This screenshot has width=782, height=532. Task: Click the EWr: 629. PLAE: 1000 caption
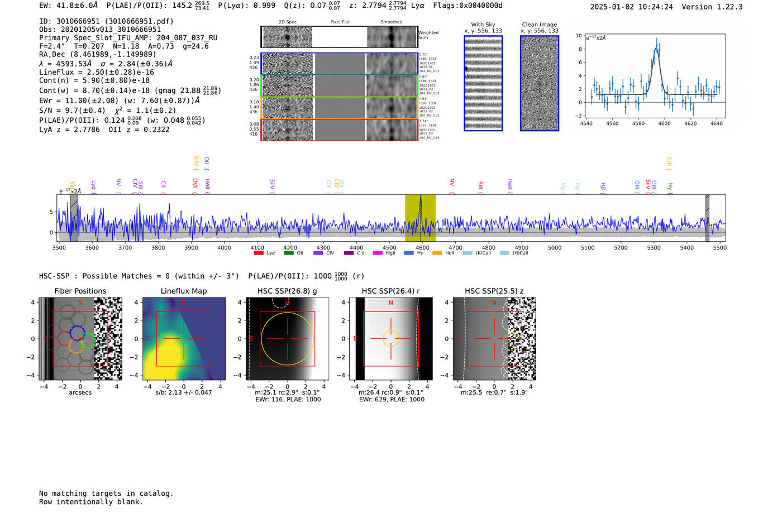[x=392, y=400]
